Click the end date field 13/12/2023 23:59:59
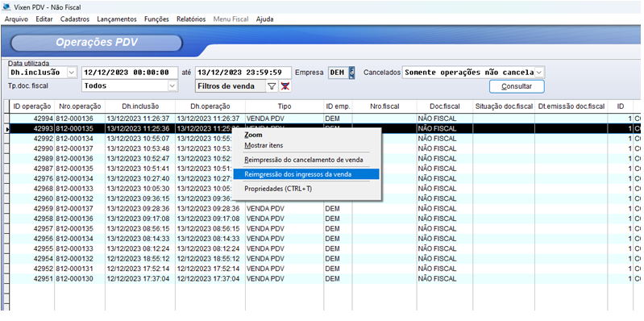 tap(243, 73)
